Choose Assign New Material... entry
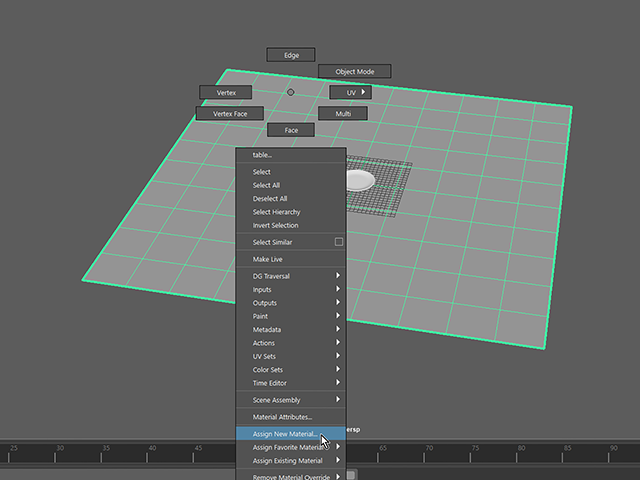The image size is (640, 480). pos(291,434)
